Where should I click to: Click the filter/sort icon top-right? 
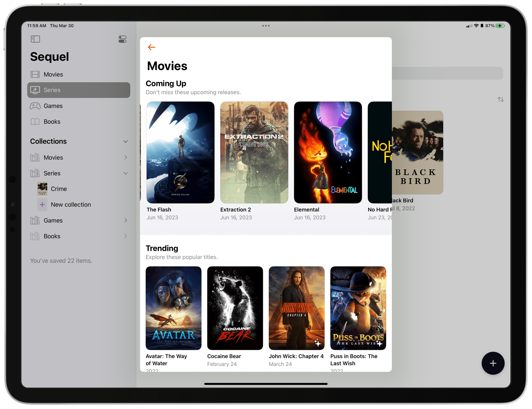[x=501, y=99]
